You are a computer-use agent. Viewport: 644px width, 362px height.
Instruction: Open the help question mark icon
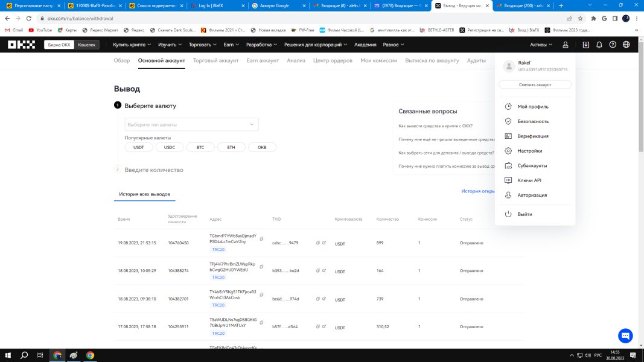(613, 45)
